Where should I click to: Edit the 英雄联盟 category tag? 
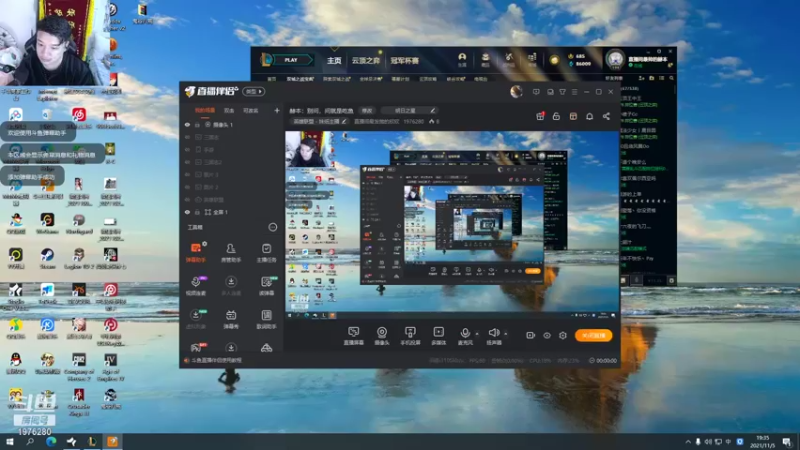[x=320, y=121]
